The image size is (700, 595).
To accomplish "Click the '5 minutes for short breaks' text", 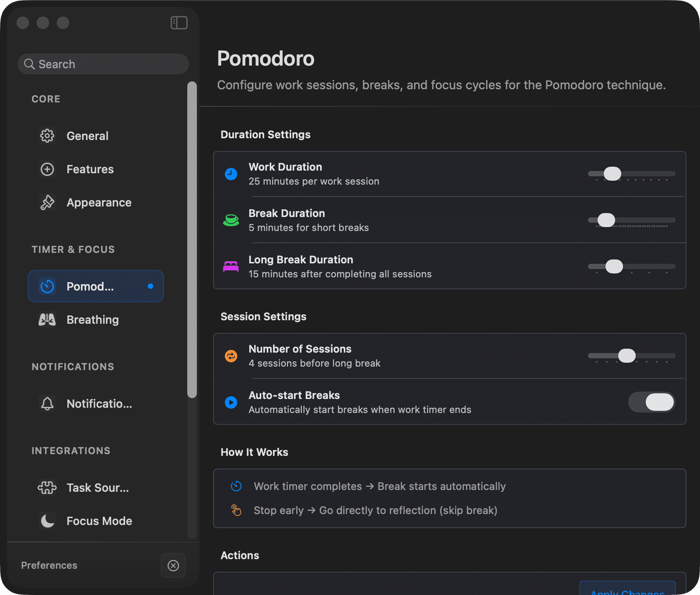I will coord(308,227).
